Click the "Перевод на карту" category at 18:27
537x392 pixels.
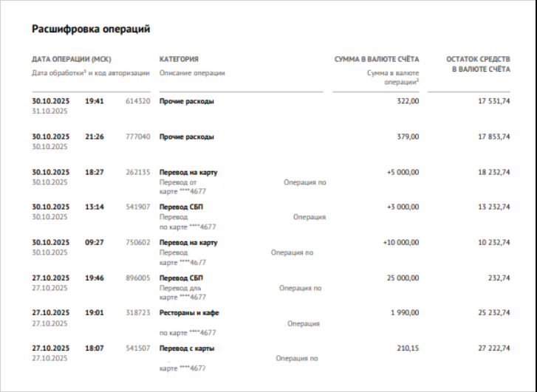(x=188, y=172)
